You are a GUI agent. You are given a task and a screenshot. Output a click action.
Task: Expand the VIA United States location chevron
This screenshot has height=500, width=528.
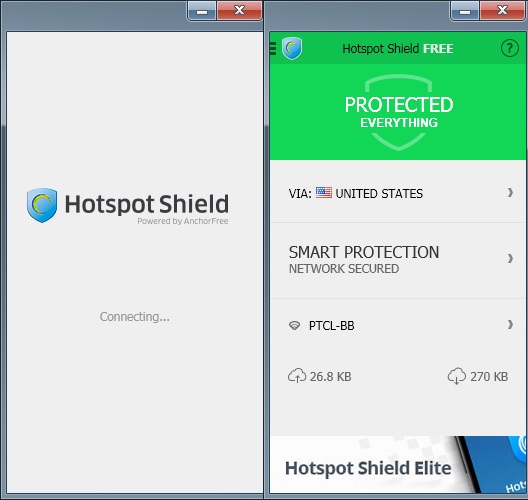510,193
